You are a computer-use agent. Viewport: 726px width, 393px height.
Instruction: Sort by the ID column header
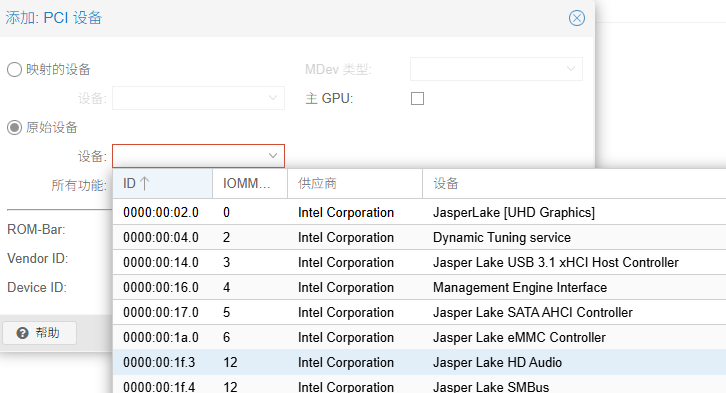point(163,183)
